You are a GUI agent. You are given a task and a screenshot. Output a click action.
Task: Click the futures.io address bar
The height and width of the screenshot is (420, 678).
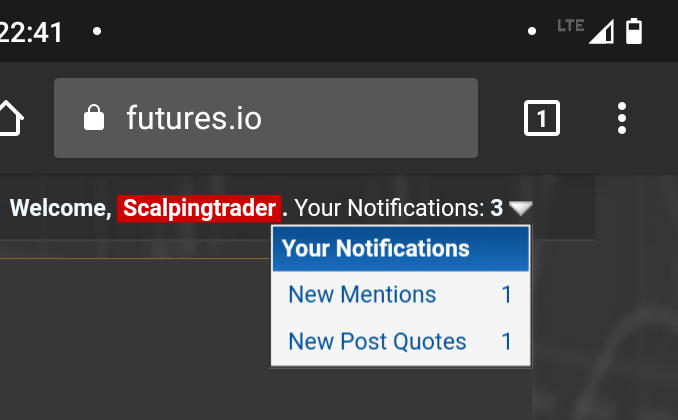(265, 118)
